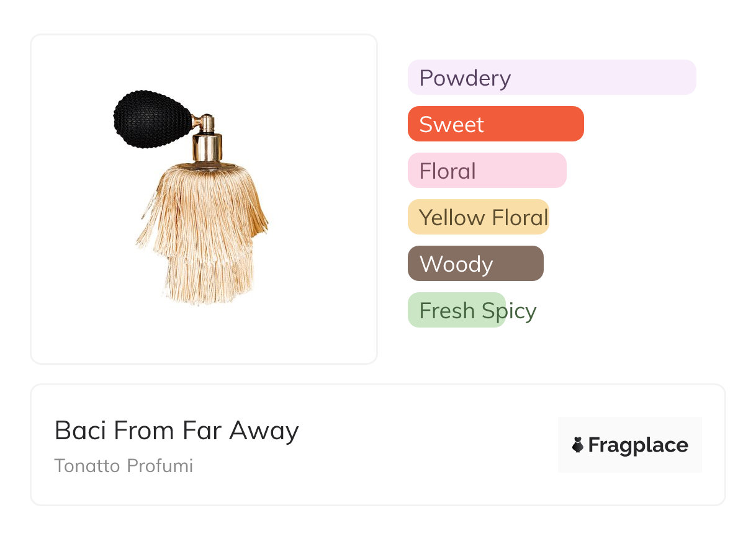Click the black atomizer bulb on the perfume

tap(150, 119)
